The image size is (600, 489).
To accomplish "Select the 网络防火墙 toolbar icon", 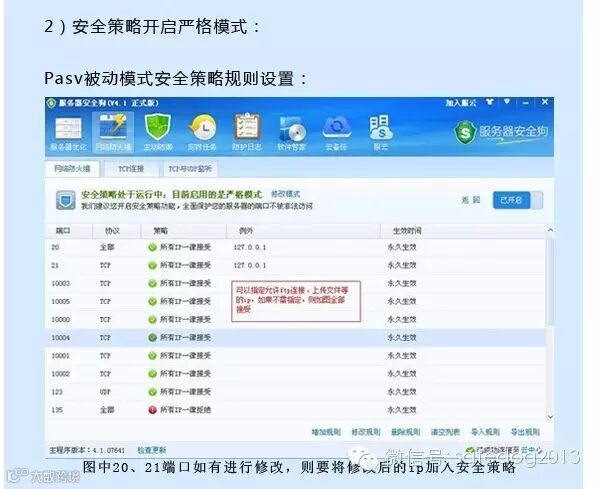I will [x=113, y=134].
